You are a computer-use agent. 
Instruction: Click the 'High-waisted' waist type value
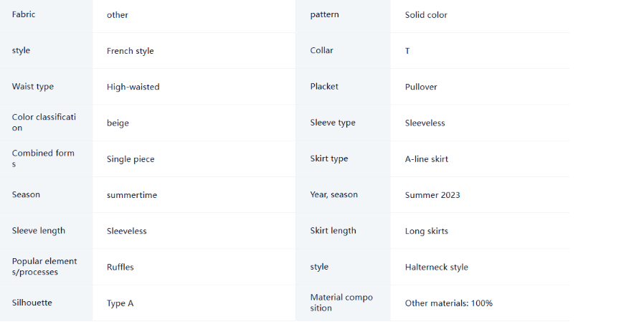click(133, 87)
